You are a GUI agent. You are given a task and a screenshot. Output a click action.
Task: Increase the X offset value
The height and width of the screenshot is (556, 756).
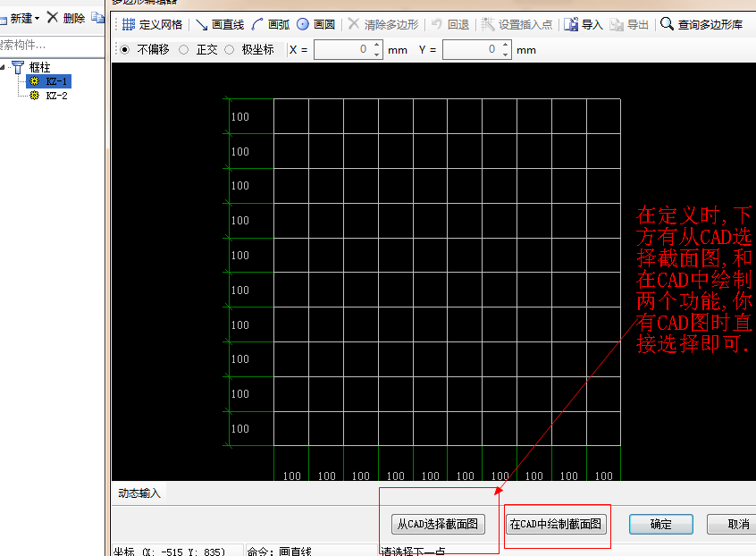click(x=377, y=45)
